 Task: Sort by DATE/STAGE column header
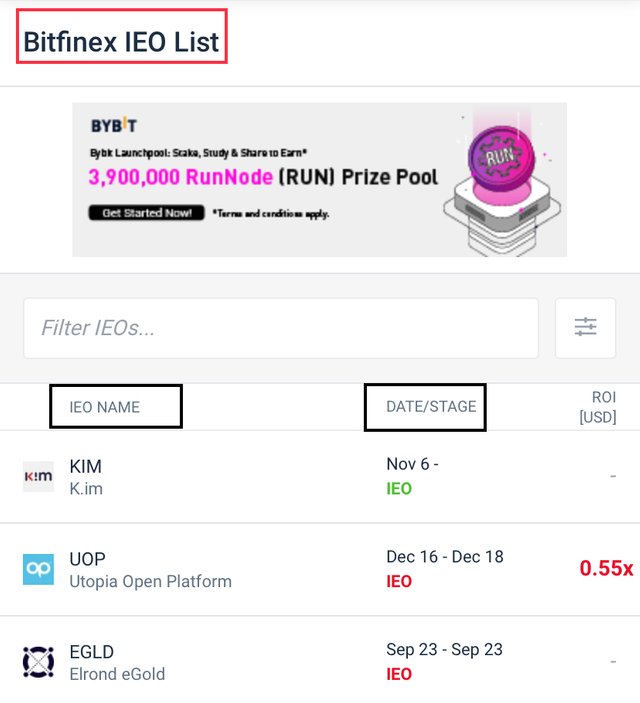(x=431, y=407)
